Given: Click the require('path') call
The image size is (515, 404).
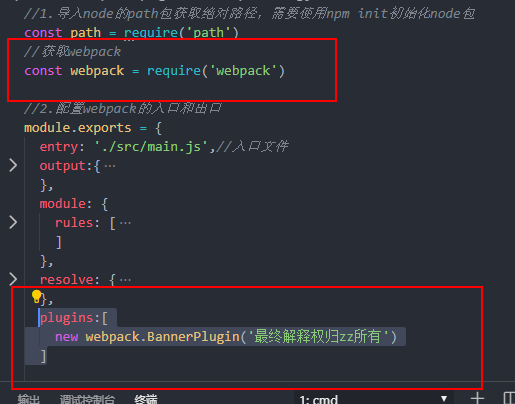Looking at the screenshot, I should coord(181,33).
